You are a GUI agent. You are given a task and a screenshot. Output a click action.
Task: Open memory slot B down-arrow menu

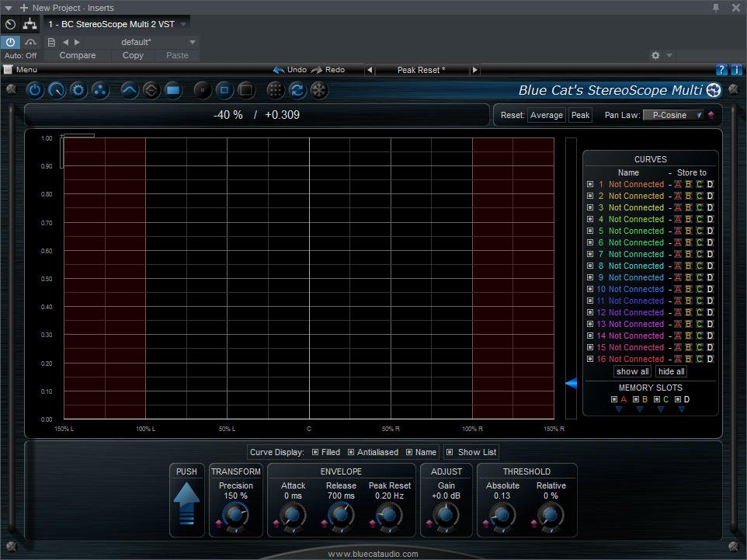click(640, 409)
